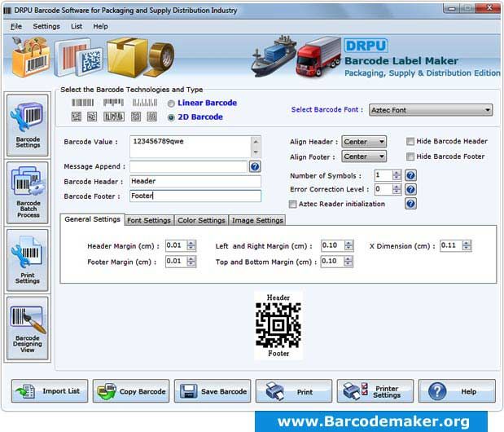Open the Align Footer dropdown
Image resolution: width=504 pixels, height=432 pixels.
point(364,156)
